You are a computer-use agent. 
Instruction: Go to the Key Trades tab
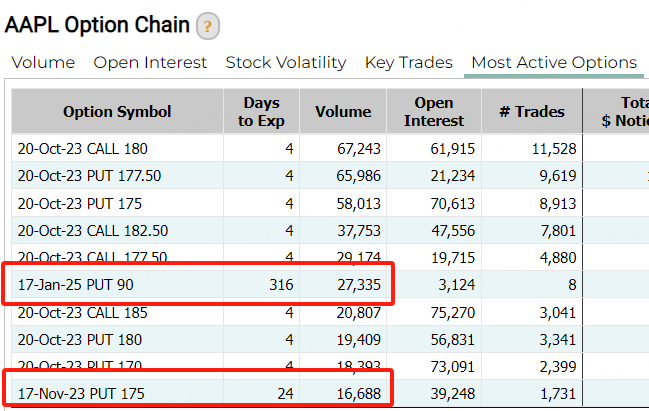(x=408, y=63)
